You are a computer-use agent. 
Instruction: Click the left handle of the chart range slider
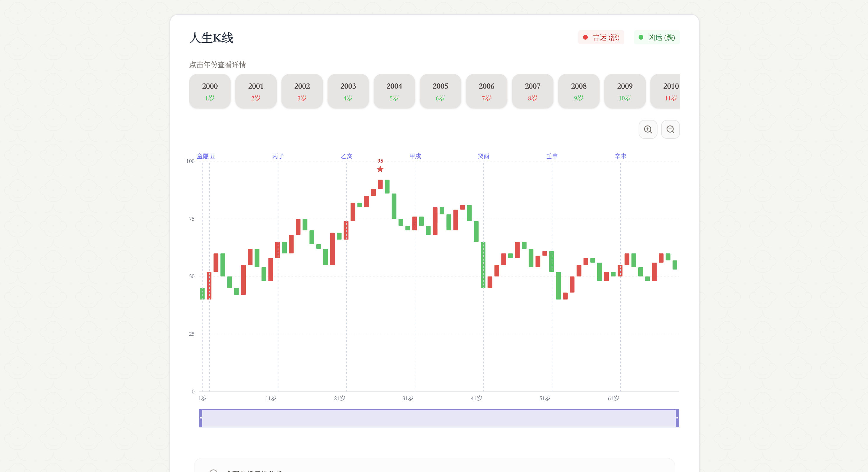(x=200, y=418)
